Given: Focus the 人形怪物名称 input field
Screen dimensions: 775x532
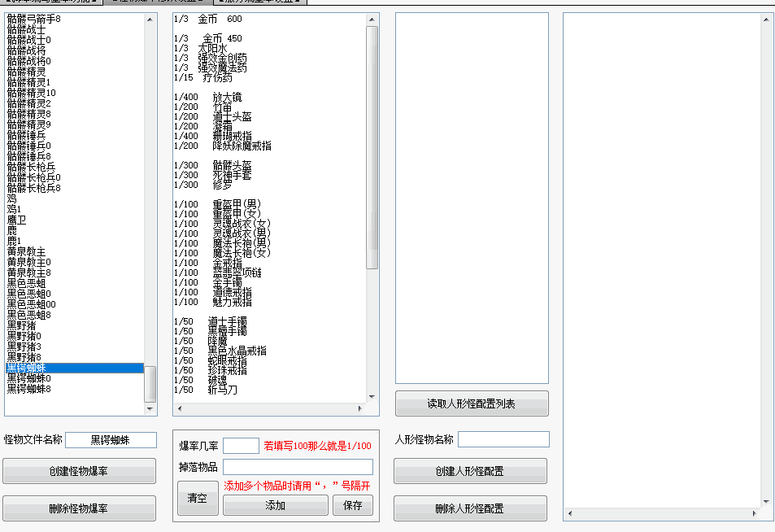Looking at the screenshot, I should (503, 439).
